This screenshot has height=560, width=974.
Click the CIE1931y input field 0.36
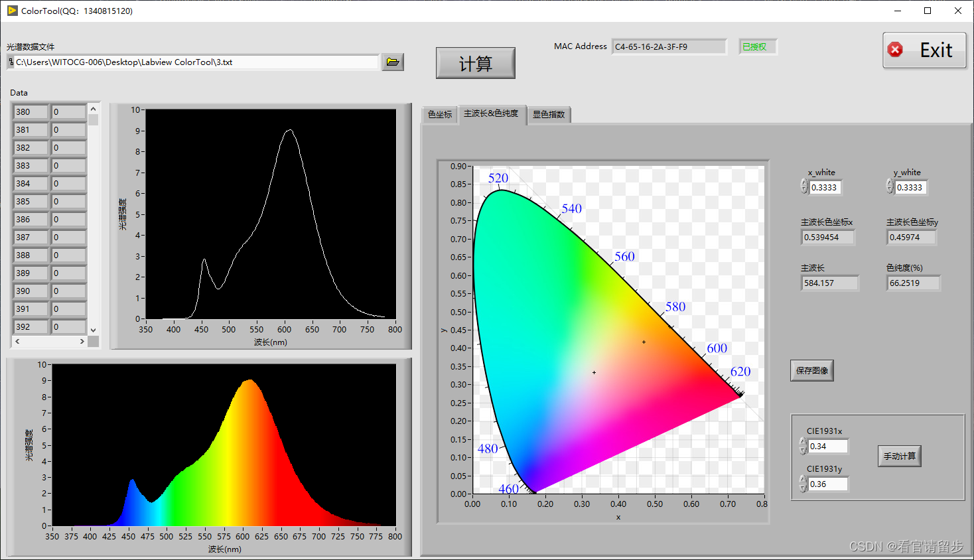(x=828, y=484)
